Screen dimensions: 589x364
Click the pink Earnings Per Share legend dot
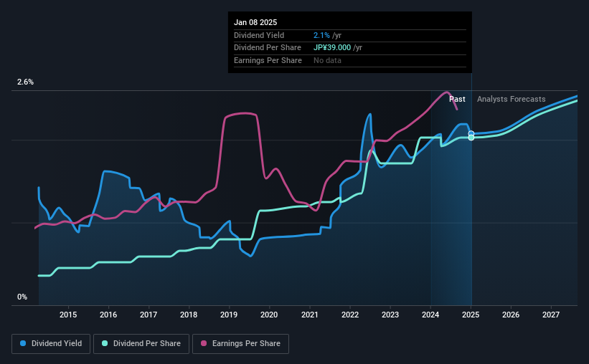pos(204,343)
